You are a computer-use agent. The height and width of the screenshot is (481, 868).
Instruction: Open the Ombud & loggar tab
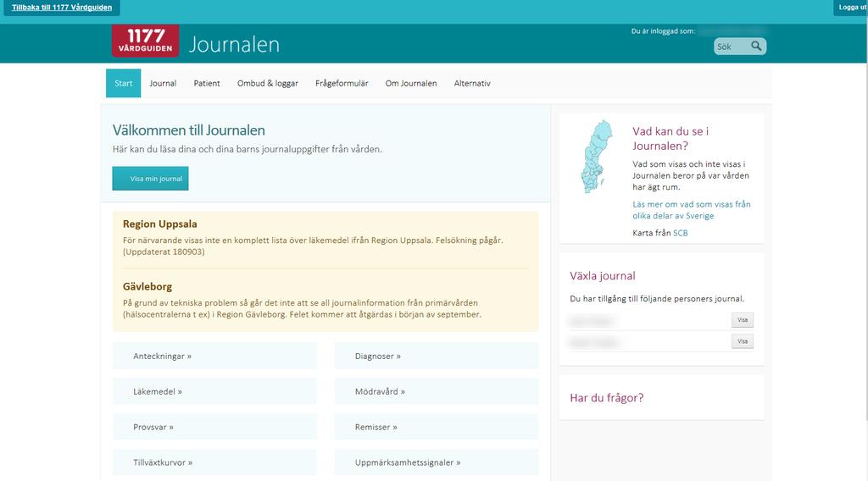tap(267, 84)
